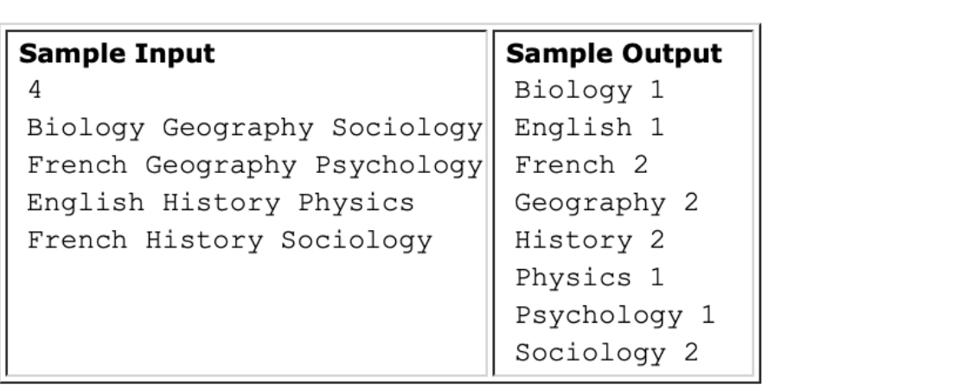
Task: Click the Sample Output heading
Action: click(614, 54)
